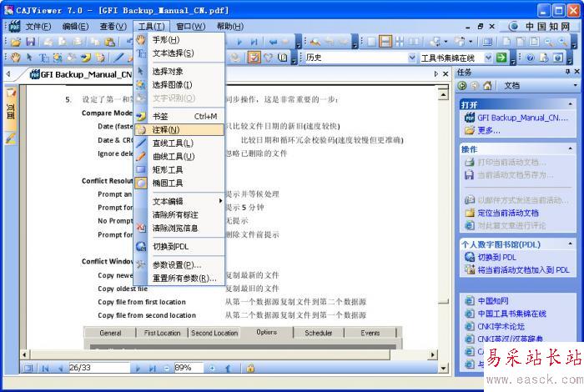The width and height of the screenshot is (584, 392).
Task: Open the 编辑(E) menu
Action: [x=76, y=26]
